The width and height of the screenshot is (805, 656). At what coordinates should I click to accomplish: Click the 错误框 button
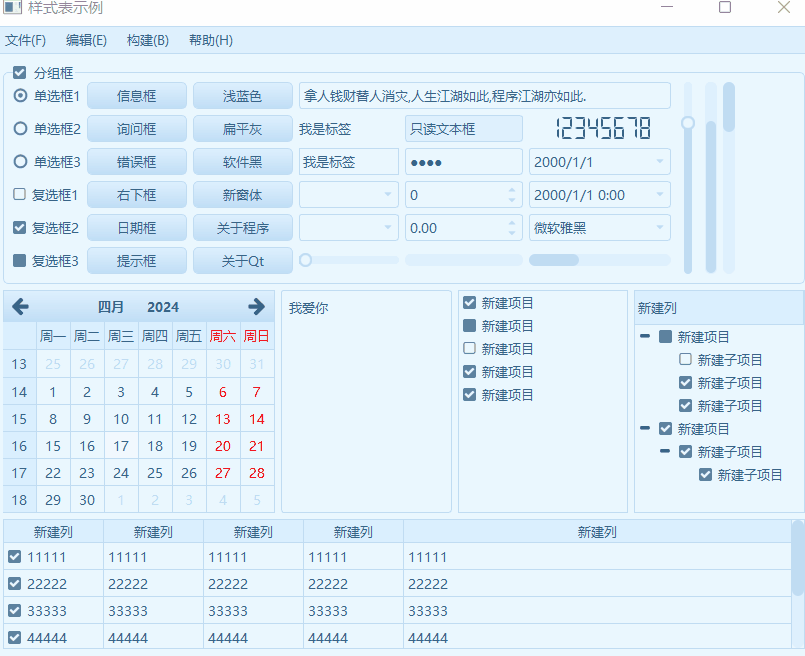coord(137,162)
